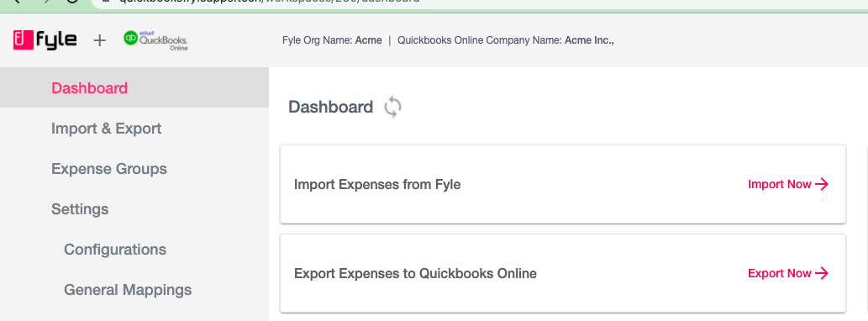Click the arrow icon beside Import Now
The width and height of the screenshot is (868, 321).
[x=822, y=184]
